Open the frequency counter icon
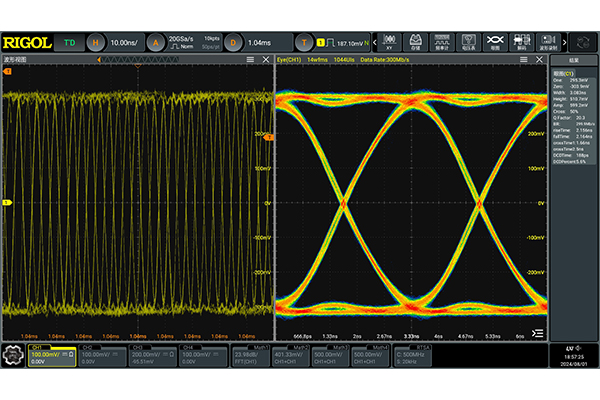This screenshot has width=600, height=400. click(x=441, y=42)
